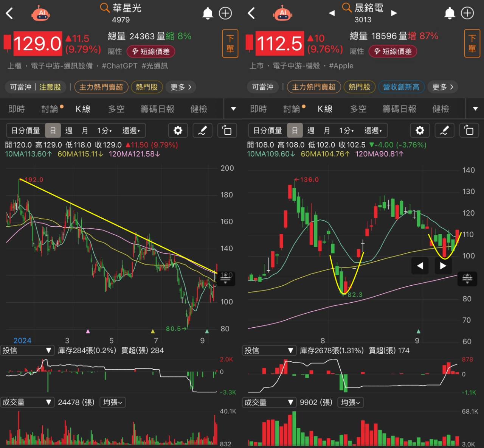Select 日分價量 view on 華星光 chart
The image size is (484, 448).
[26, 131]
